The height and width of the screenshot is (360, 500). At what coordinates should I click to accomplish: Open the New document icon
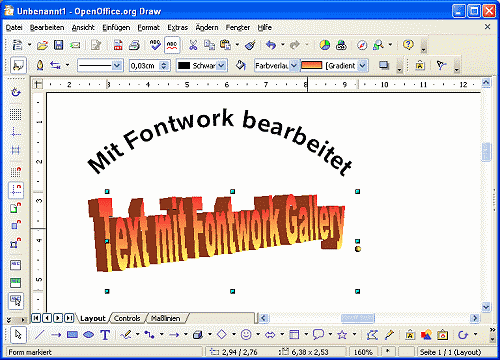click(x=17, y=45)
